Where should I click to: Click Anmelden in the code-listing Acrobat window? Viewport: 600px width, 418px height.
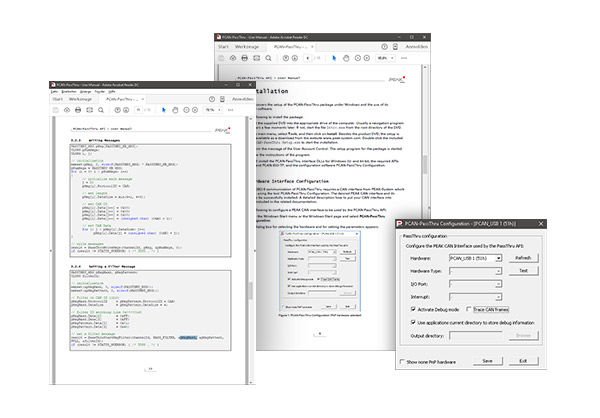(242, 99)
